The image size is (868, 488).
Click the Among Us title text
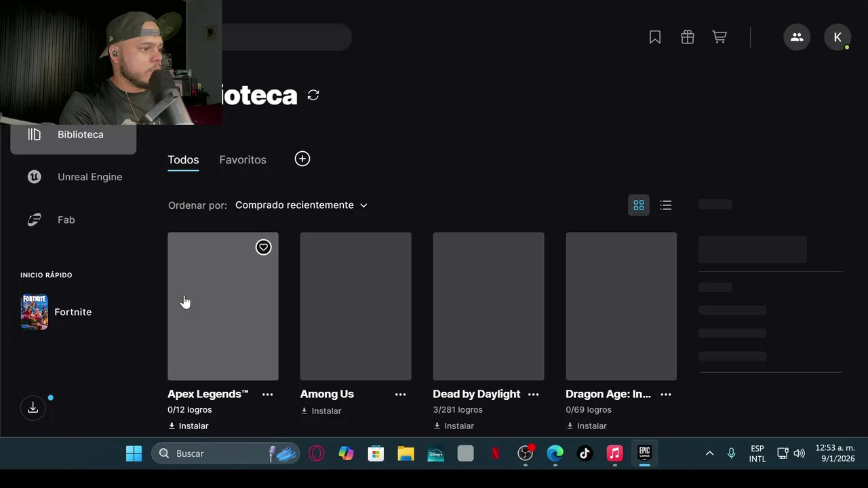click(327, 394)
